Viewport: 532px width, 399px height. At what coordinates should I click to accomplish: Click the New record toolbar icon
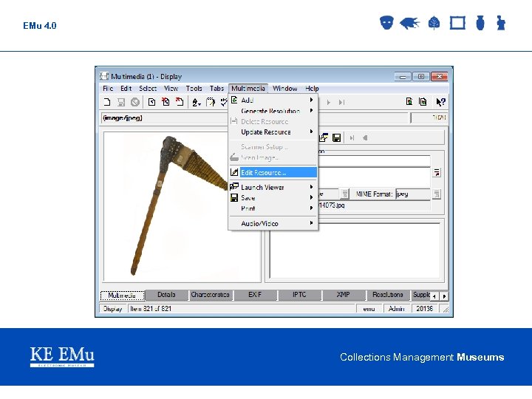click(x=107, y=102)
